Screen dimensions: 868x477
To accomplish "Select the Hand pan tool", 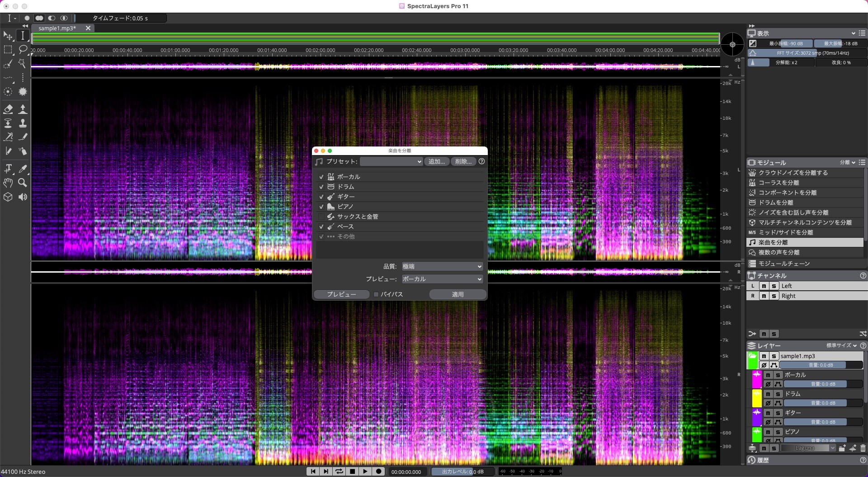I will pos(8,183).
